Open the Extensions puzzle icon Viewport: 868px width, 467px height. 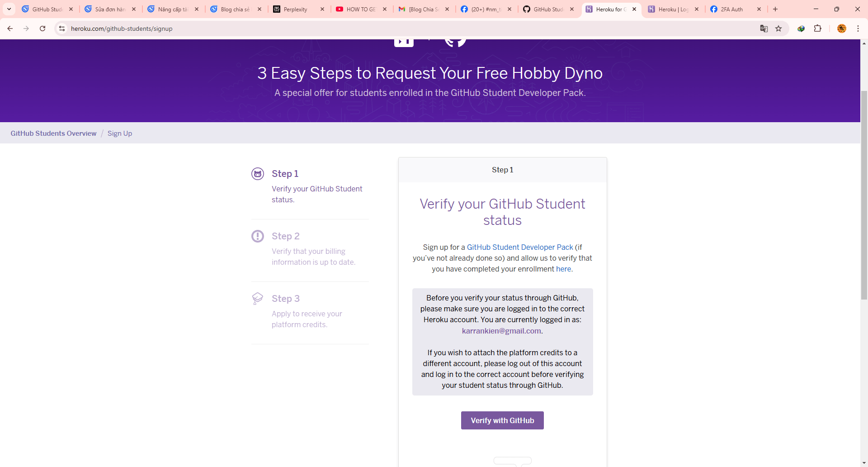coord(817,29)
